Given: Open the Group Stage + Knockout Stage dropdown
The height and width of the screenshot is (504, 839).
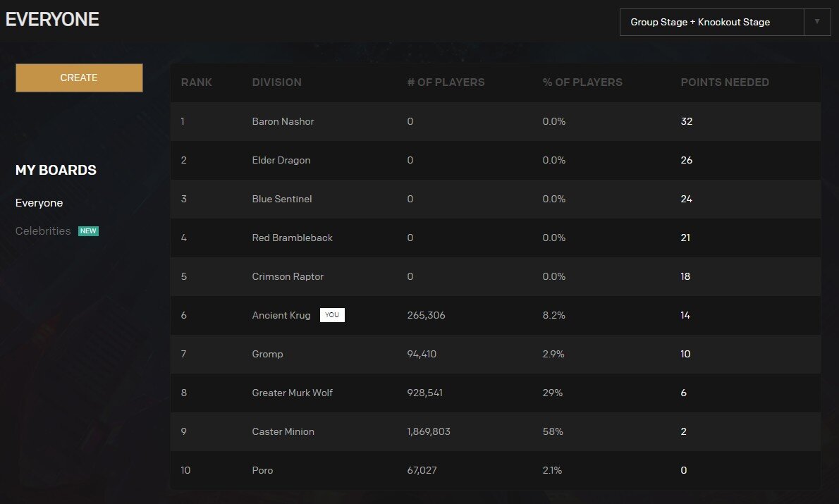Looking at the screenshot, I should coord(711,22).
